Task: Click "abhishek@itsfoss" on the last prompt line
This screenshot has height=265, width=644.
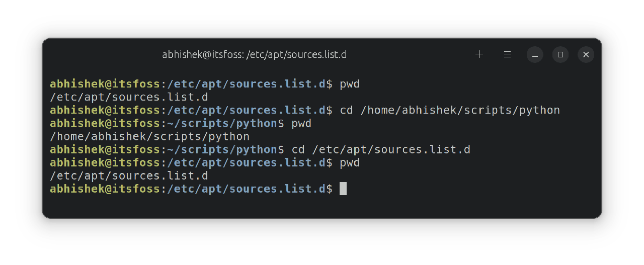Action: coord(105,189)
